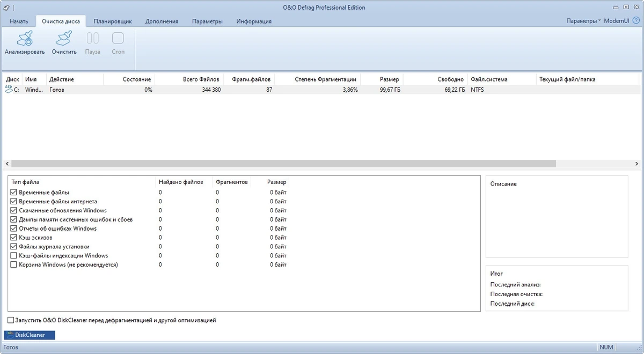Click the Найдено файлов column header
The width and height of the screenshot is (644, 354).
(184, 182)
